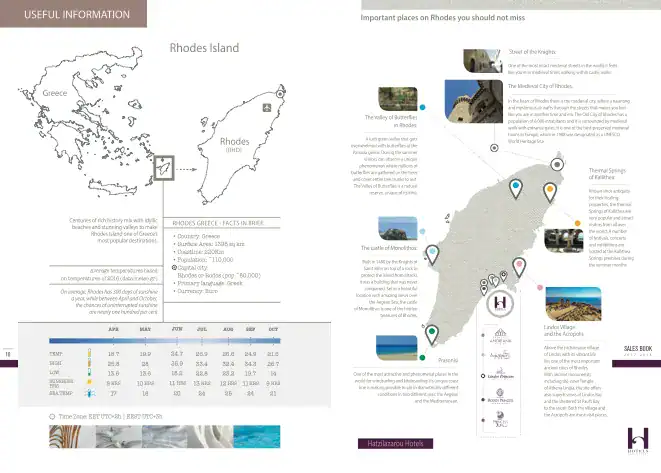
Task: Click the yellow sunshine hours icon
Action: tap(89, 382)
